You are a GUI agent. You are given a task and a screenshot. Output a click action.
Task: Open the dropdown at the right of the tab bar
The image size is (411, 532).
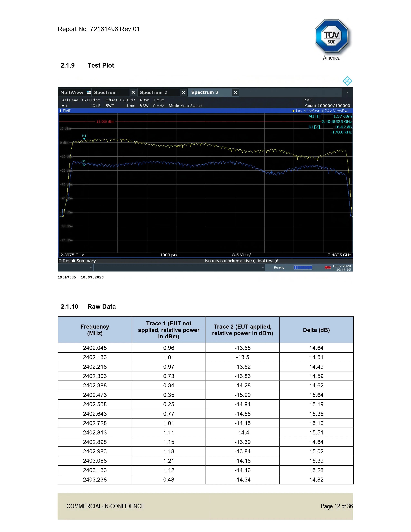tap(348, 92)
